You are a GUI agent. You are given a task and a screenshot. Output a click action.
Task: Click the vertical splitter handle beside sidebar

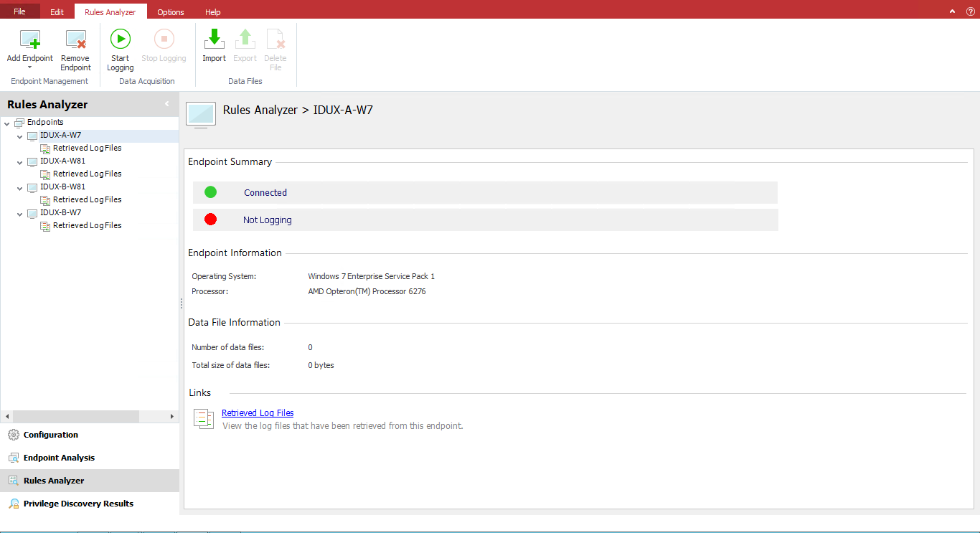click(182, 303)
